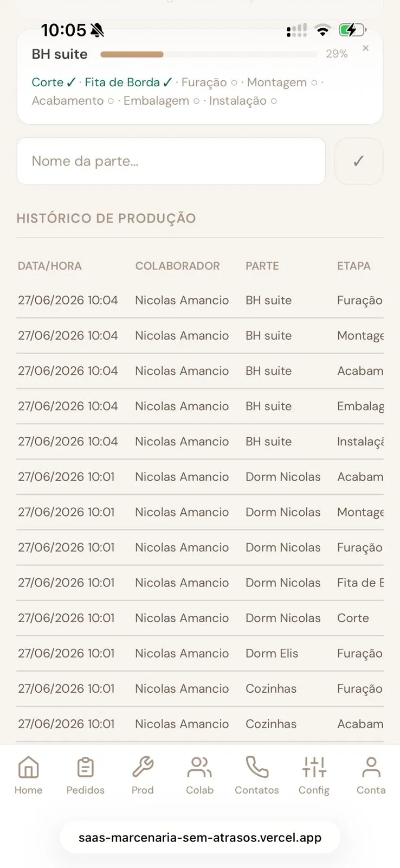Viewport: 400px width, 868px height.
Task: Open Conta profile icon
Action: (371, 767)
